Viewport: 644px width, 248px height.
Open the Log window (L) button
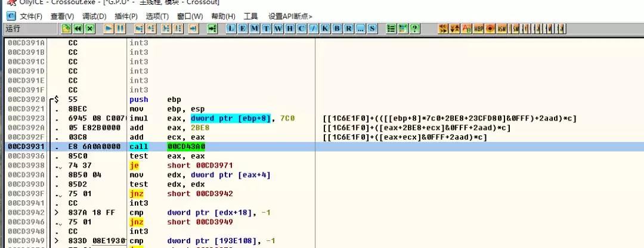231,29
